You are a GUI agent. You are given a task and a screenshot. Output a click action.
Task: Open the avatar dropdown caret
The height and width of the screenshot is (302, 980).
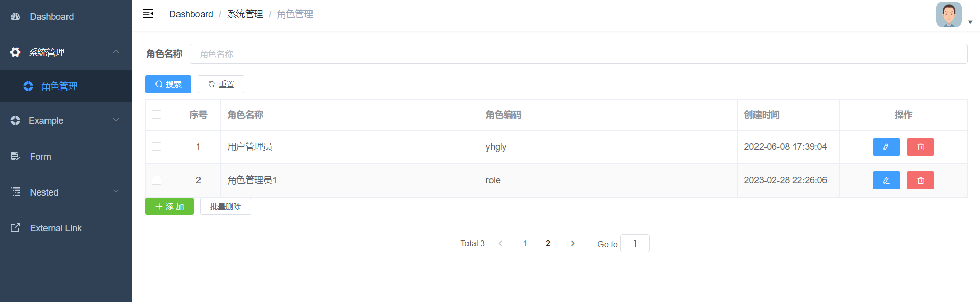coord(970,22)
